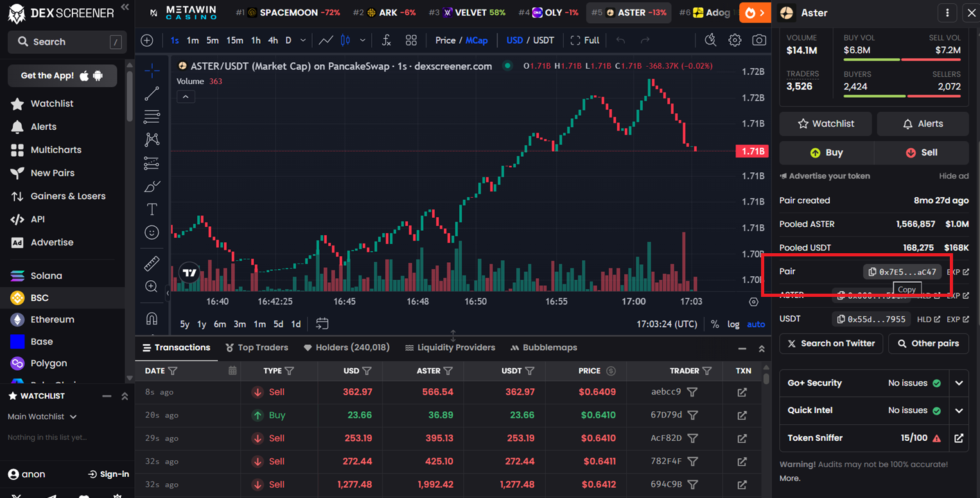This screenshot has width=980, height=498.
Task: Open the Aster panel three-dot menu
Action: click(x=947, y=13)
